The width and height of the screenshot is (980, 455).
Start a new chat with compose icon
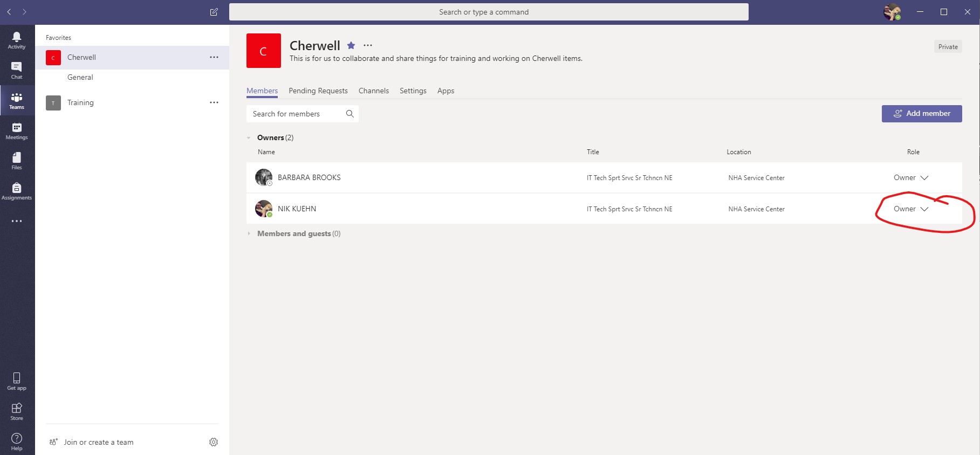pos(214,12)
